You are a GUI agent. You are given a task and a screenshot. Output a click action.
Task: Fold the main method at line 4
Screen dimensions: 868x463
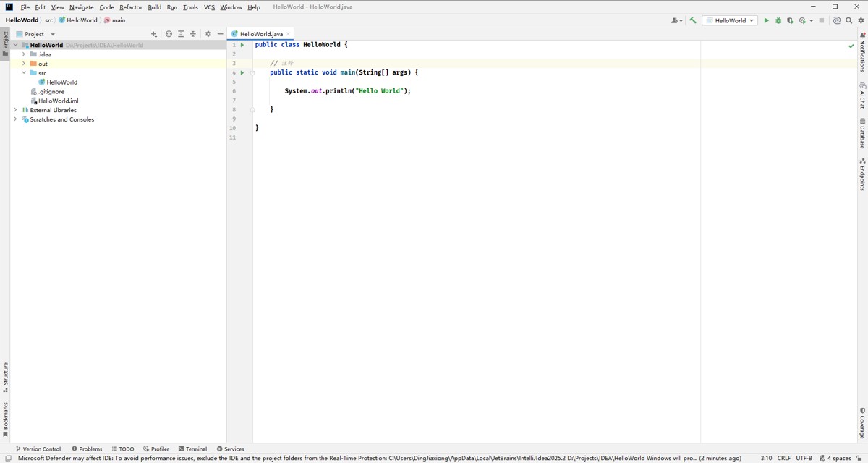click(252, 72)
